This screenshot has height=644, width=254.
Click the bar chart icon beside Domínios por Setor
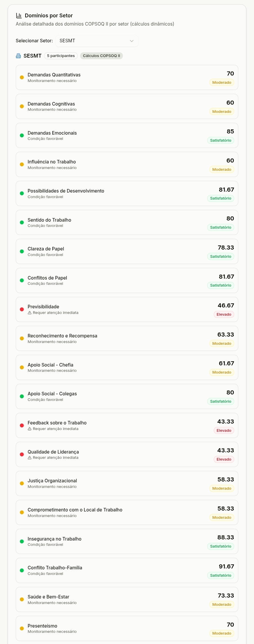pyautogui.click(x=19, y=16)
